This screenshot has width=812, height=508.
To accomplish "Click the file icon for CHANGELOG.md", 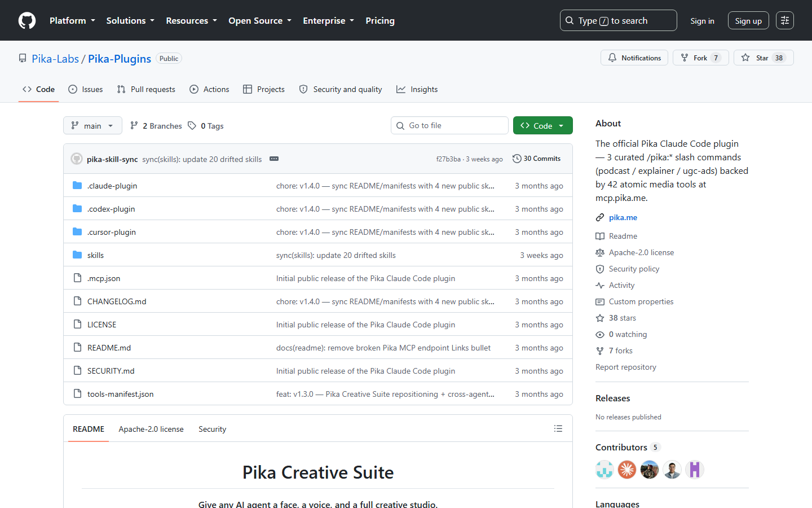I will tap(77, 301).
